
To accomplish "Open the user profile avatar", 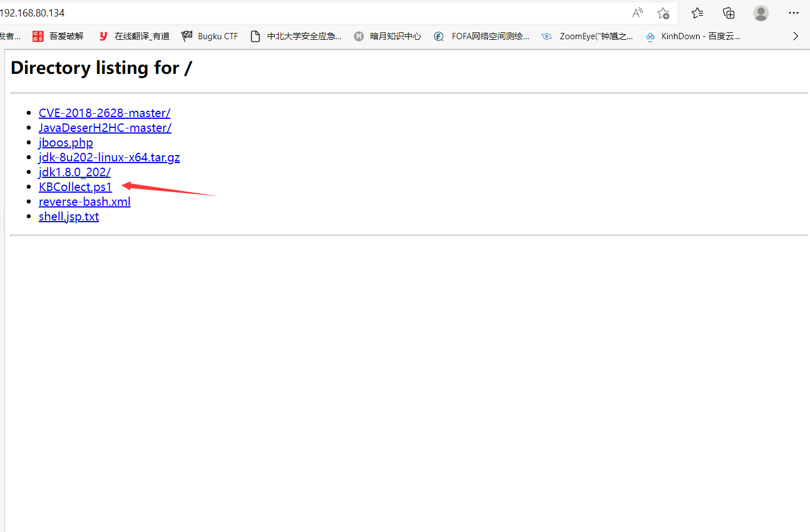I will coord(761,13).
